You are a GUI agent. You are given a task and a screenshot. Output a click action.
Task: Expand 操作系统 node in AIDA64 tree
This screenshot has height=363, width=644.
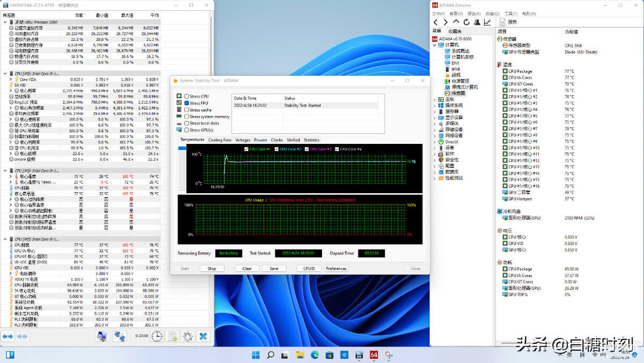(x=435, y=105)
